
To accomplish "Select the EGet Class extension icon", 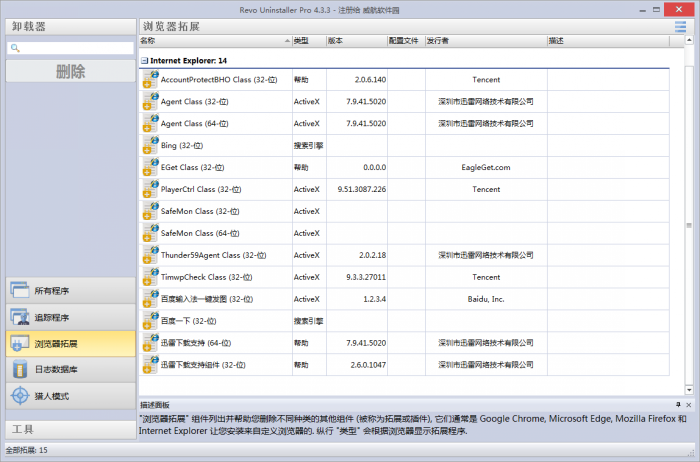I will [149, 168].
